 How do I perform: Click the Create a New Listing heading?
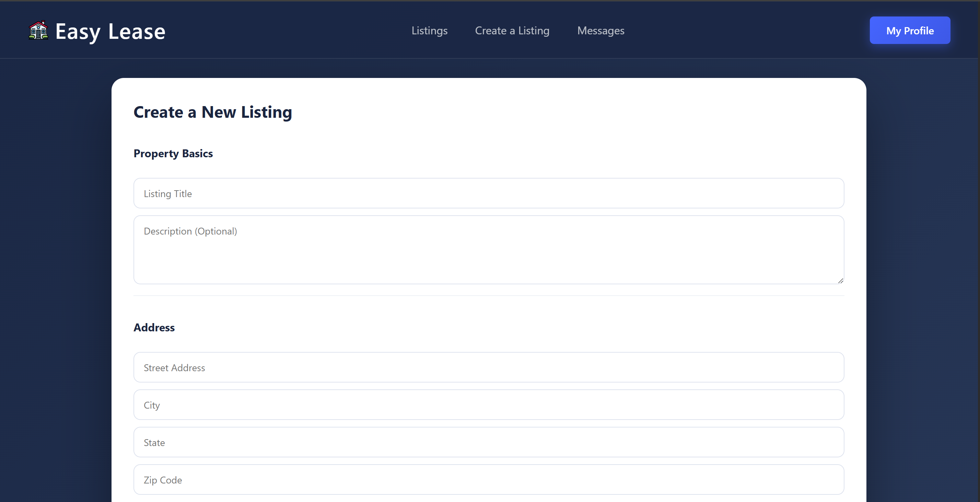tap(213, 112)
